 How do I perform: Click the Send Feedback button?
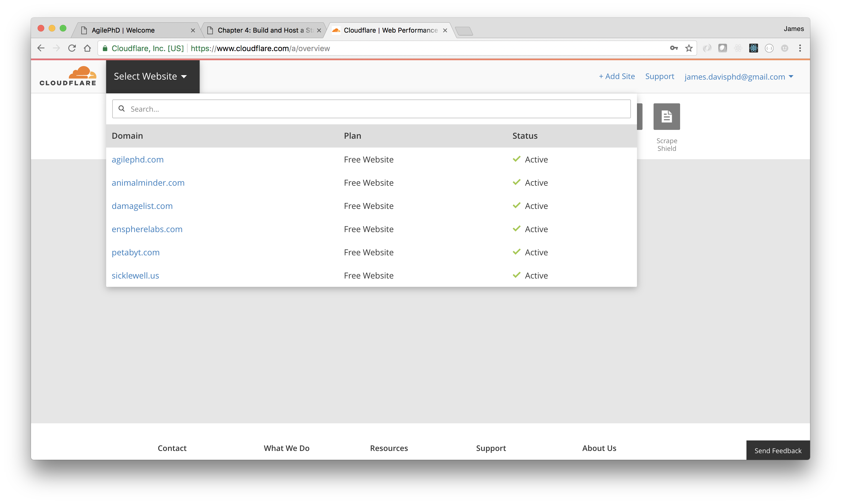coord(777,451)
